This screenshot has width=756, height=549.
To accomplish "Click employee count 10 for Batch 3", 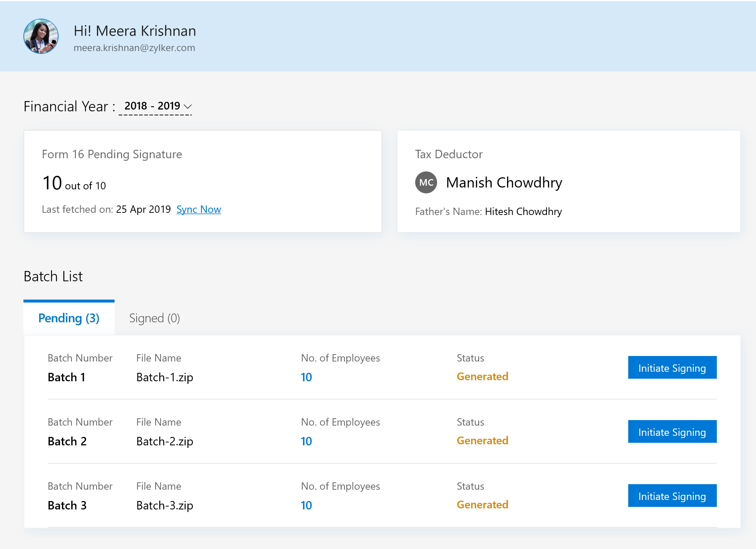I will 306,505.
